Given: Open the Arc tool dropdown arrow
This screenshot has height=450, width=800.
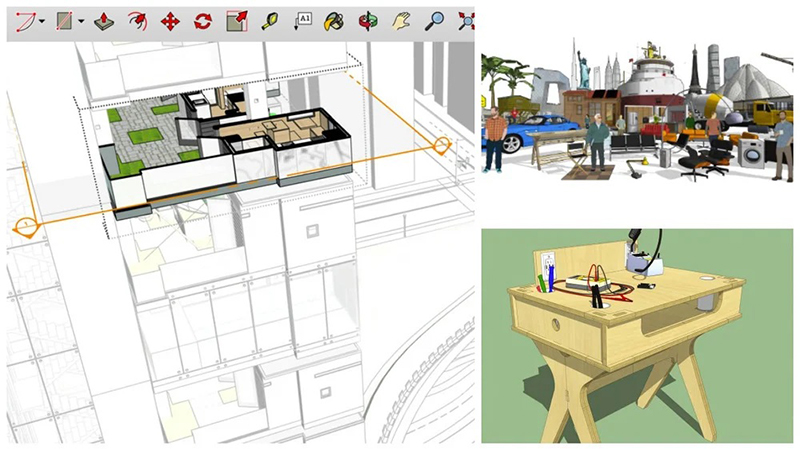Looking at the screenshot, I should (x=44, y=22).
